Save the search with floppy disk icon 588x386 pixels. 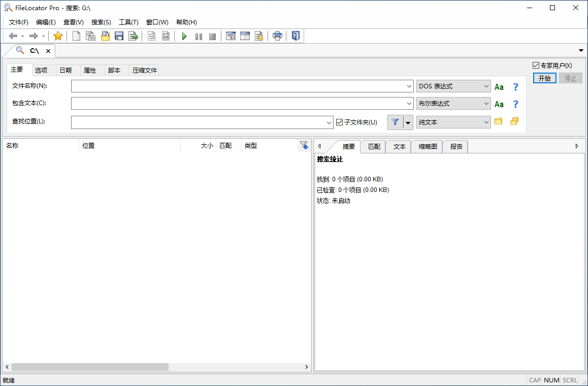pos(119,36)
